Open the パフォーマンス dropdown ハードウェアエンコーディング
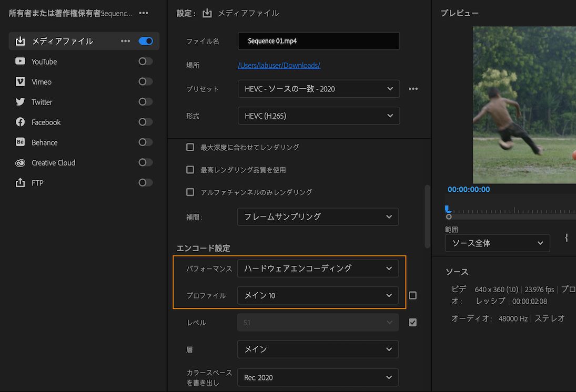The height and width of the screenshot is (392, 576). (318, 269)
